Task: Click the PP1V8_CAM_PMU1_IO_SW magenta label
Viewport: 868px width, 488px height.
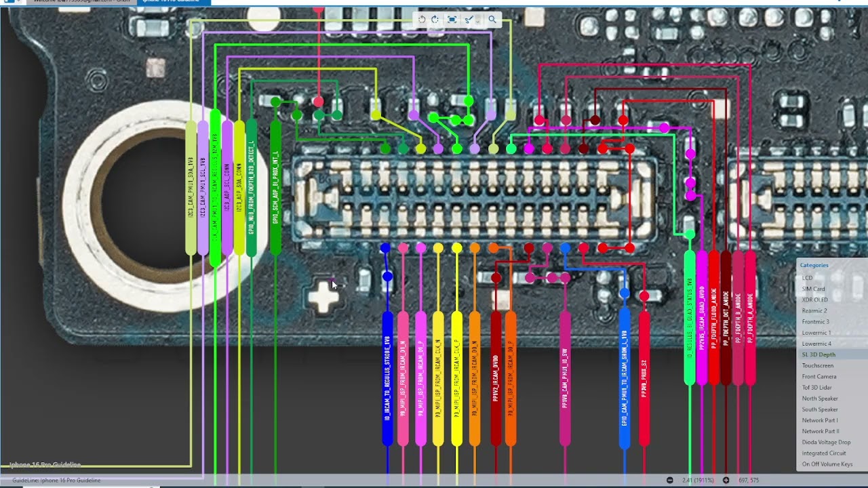Action: point(565,378)
